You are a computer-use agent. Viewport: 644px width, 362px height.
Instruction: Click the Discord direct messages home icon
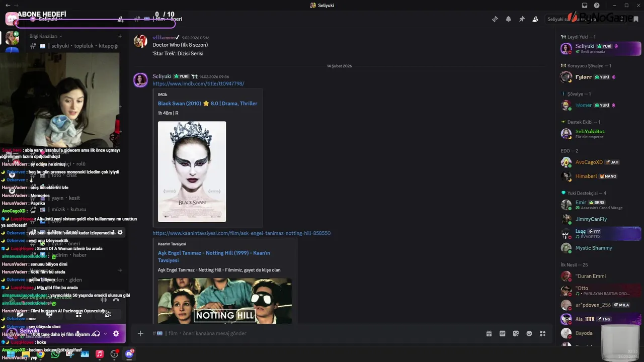pos(12,19)
